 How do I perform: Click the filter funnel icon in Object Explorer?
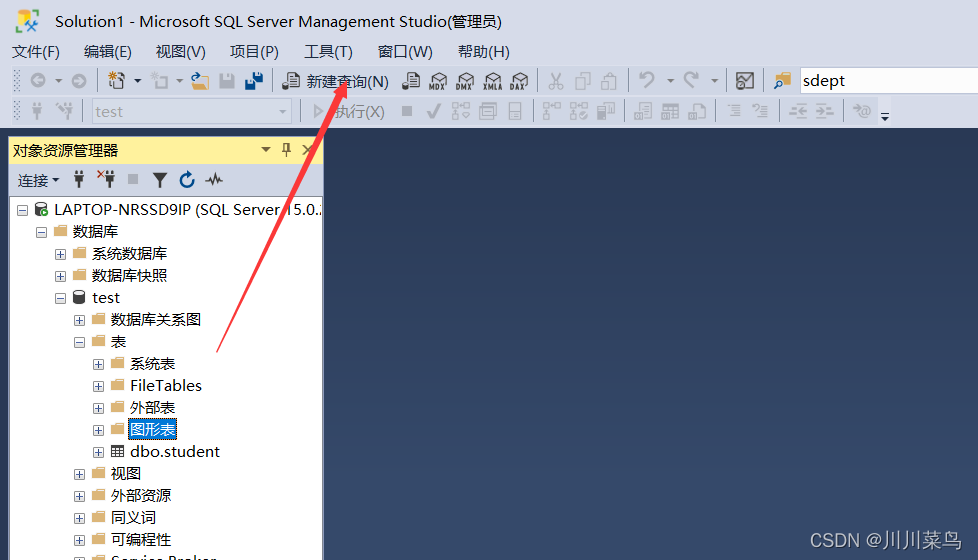(159, 180)
